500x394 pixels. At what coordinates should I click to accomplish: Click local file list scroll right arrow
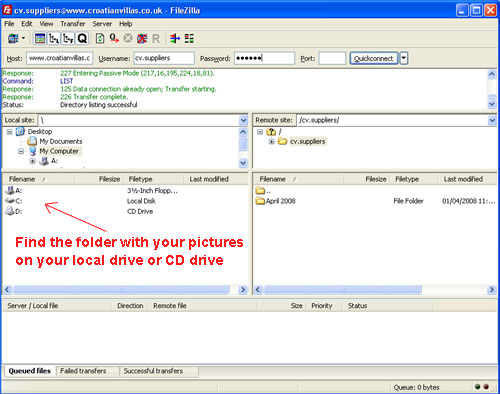coord(243,290)
